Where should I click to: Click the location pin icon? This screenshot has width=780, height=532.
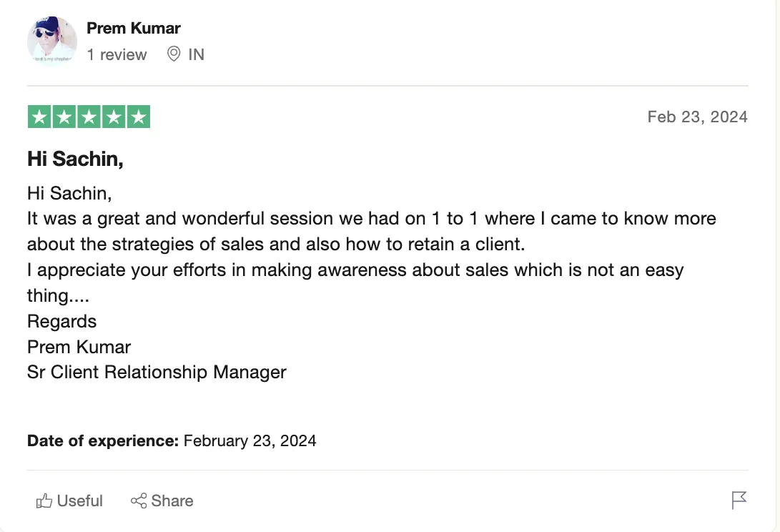click(x=173, y=54)
